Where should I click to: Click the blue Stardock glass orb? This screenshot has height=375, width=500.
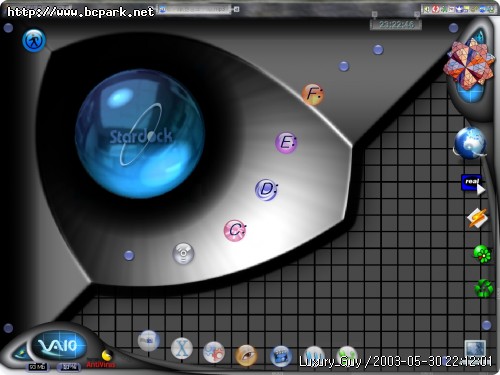click(139, 133)
